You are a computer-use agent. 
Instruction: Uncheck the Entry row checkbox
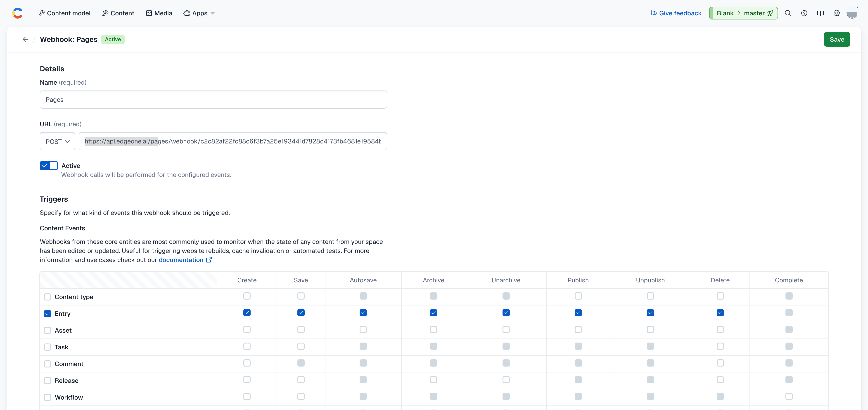pos(47,314)
